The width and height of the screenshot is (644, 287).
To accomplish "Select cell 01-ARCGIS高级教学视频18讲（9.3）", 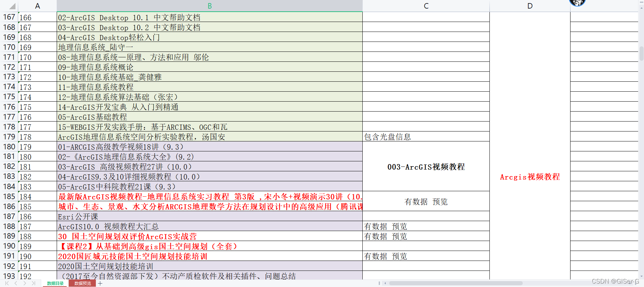I will pyautogui.click(x=210, y=147).
